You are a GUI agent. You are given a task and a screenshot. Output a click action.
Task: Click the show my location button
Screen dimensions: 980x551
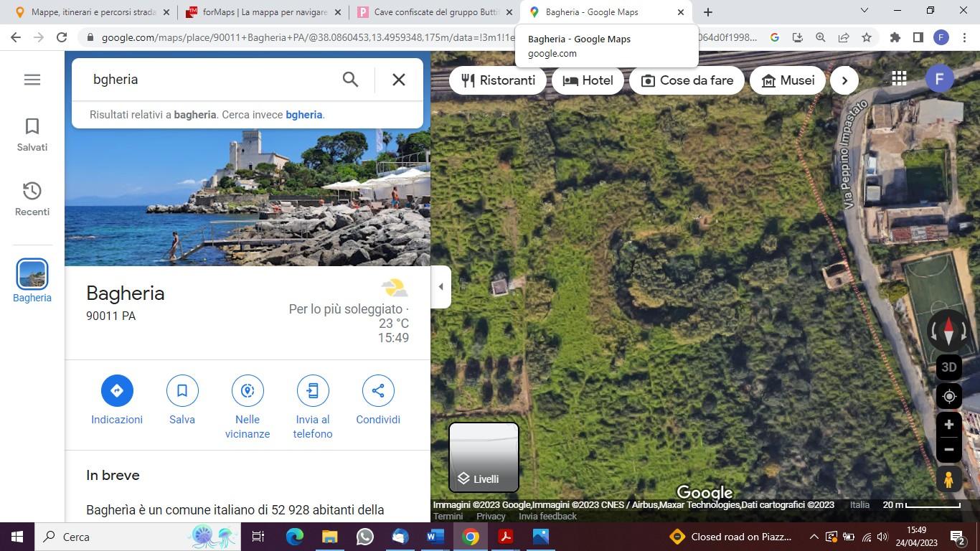coord(949,396)
